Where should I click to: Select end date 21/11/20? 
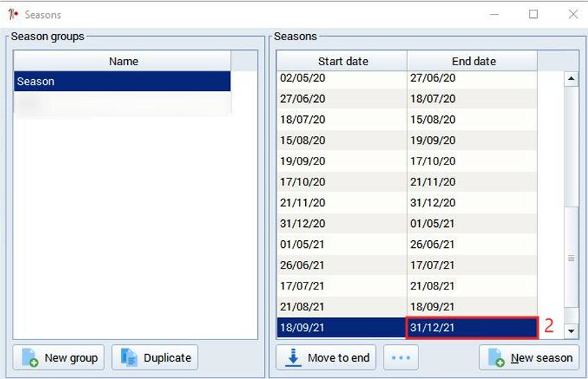473,182
